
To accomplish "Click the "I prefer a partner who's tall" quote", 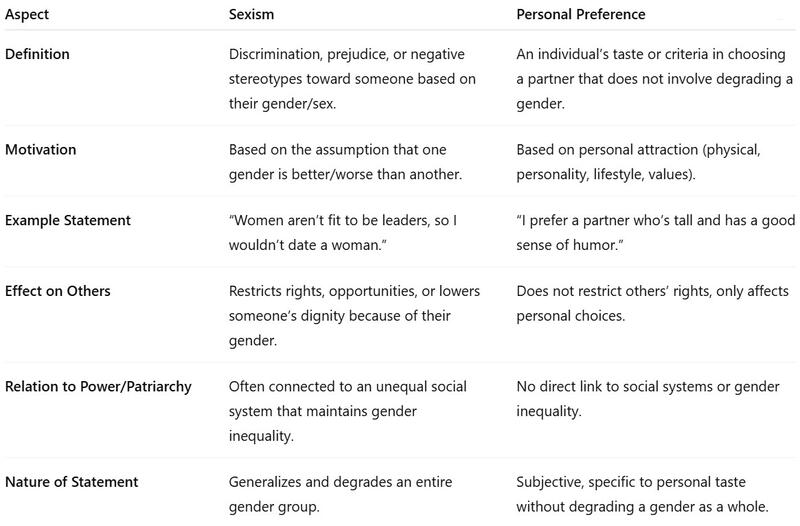I will (x=646, y=231).
